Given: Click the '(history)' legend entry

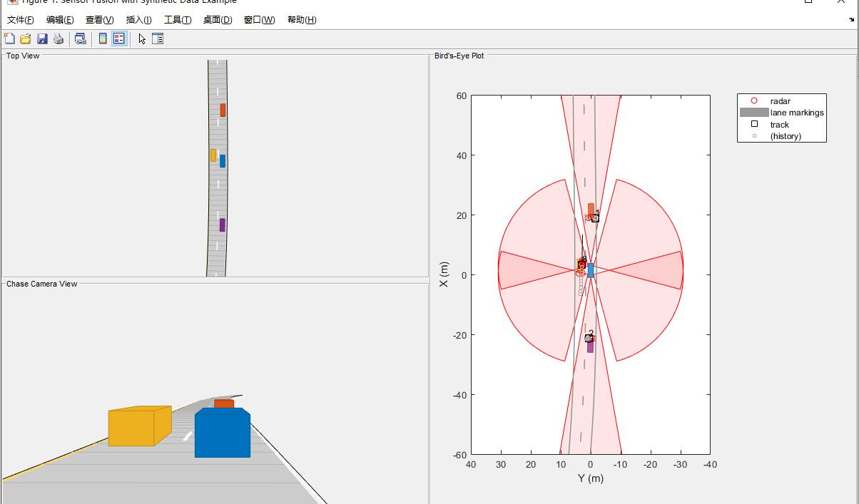Looking at the screenshot, I should [786, 136].
